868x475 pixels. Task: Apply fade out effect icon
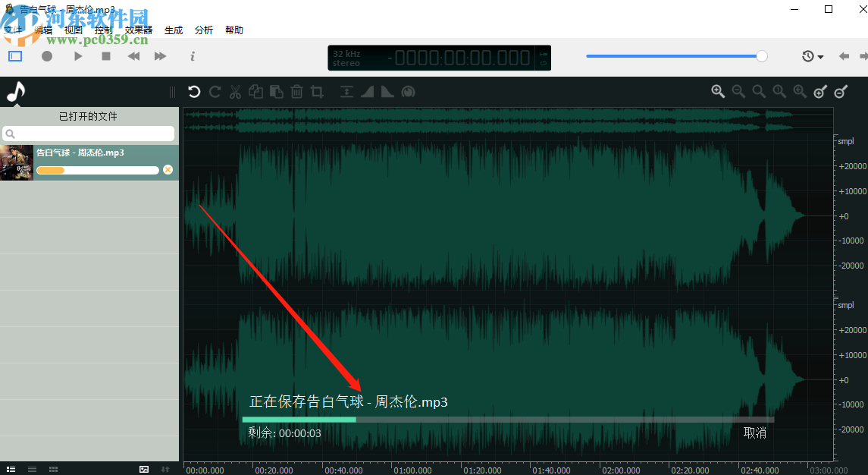click(387, 91)
